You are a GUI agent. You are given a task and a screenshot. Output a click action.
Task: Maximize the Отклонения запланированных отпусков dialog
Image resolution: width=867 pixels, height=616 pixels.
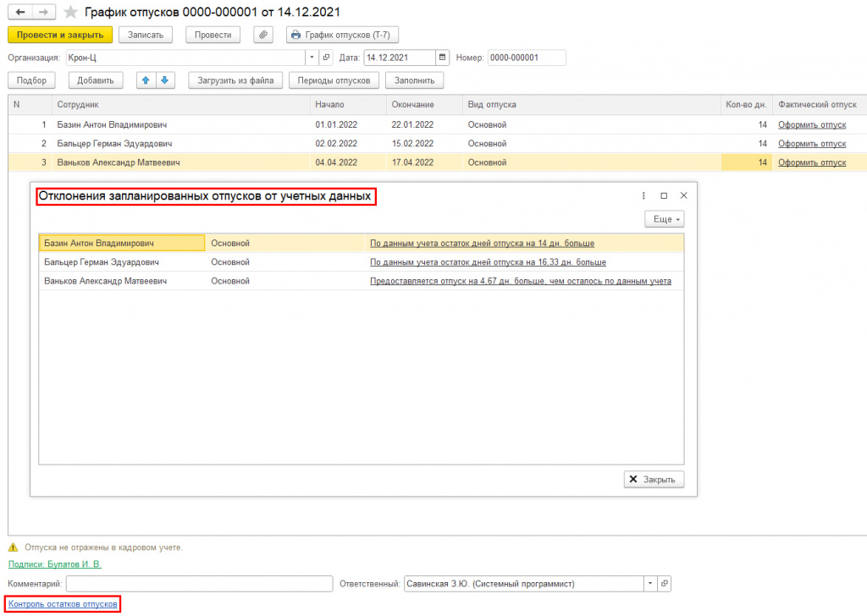point(664,195)
